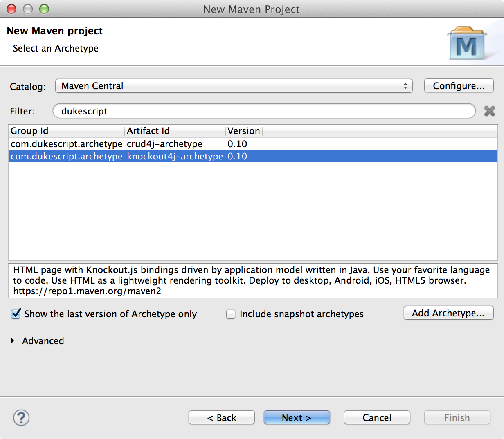This screenshot has width=504, height=439.
Task: Select the knockout4j-archetype row
Action: (x=175, y=156)
